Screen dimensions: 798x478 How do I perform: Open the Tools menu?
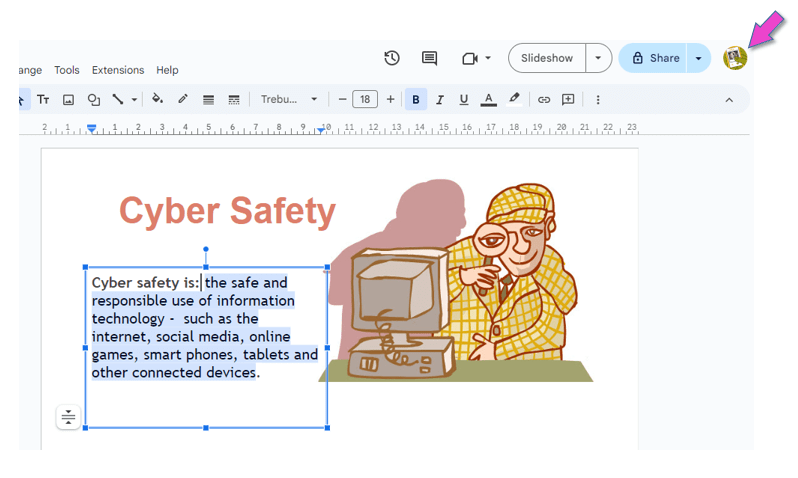point(67,70)
